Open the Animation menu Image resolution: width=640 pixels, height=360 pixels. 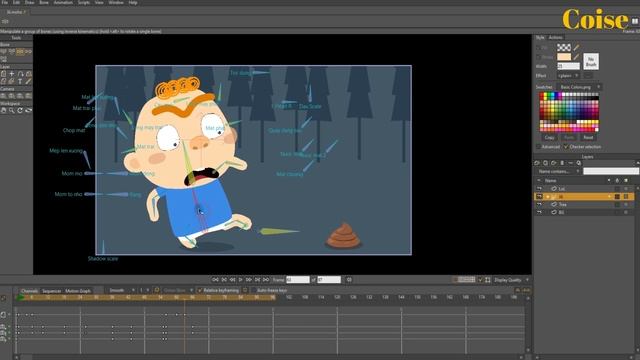[x=63, y=2]
